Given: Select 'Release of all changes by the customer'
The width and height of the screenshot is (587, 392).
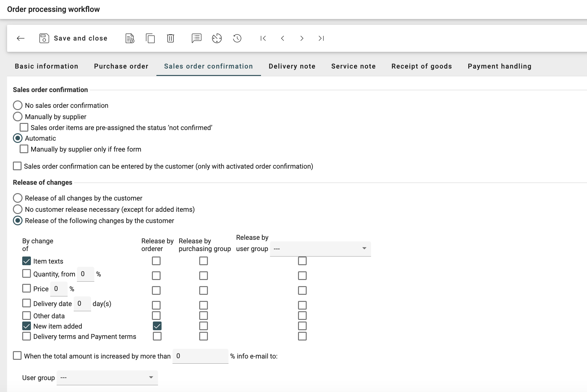Looking at the screenshot, I should (x=18, y=198).
